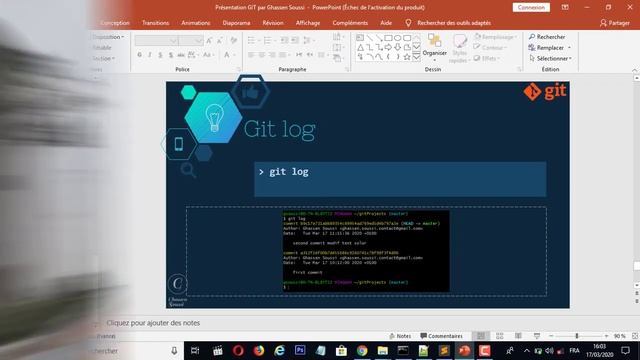Viewport: 640px width, 360px height.
Task: Open the Remplissage fill menu
Action: 495,37
